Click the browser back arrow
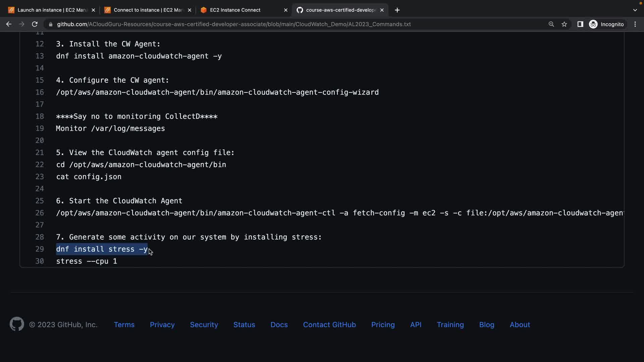The width and height of the screenshot is (644, 362). [x=9, y=24]
